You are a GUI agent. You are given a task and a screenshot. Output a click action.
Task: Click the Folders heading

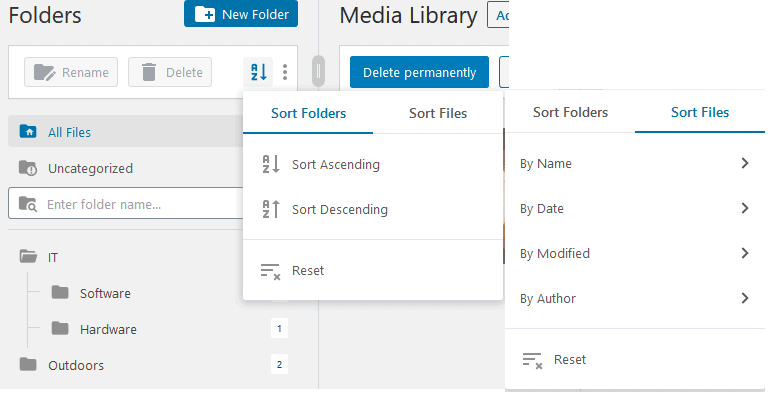point(45,15)
